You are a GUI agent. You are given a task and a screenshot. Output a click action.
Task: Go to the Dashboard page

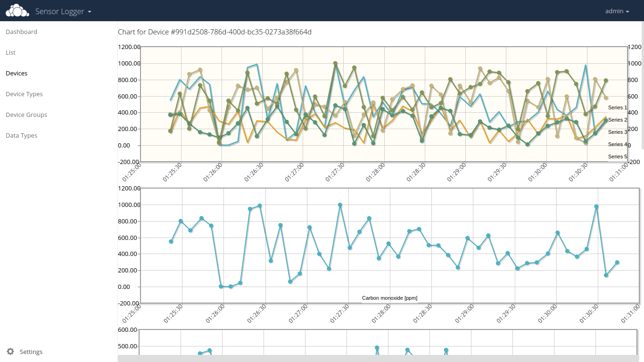[x=21, y=32]
